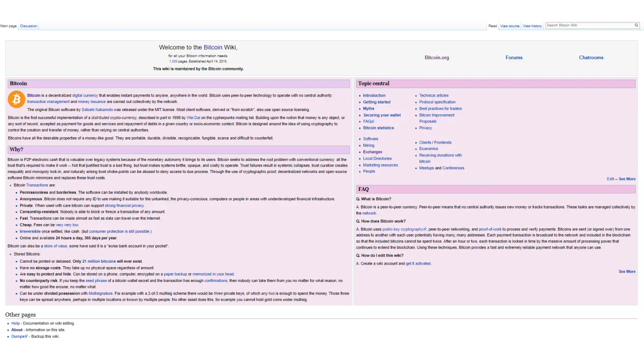Open the People link
This screenshot has height=362, width=644.
[369, 171]
